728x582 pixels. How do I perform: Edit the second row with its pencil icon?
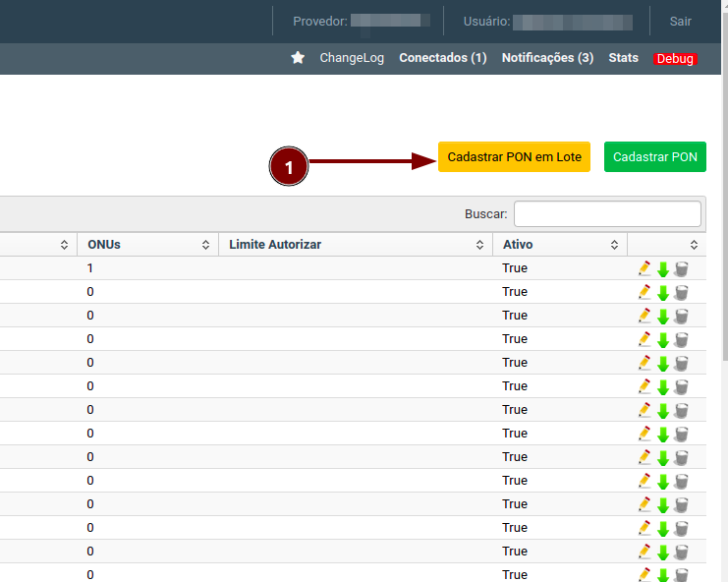click(x=644, y=292)
